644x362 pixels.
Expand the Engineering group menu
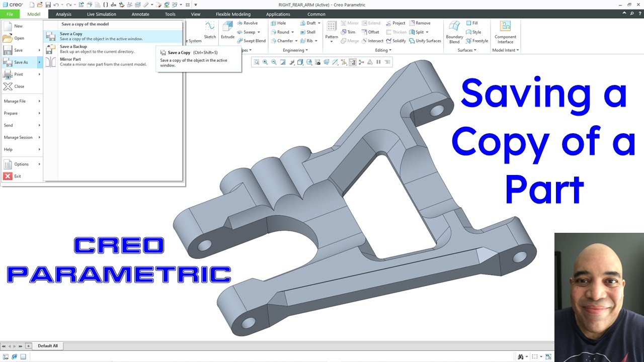[x=295, y=50]
